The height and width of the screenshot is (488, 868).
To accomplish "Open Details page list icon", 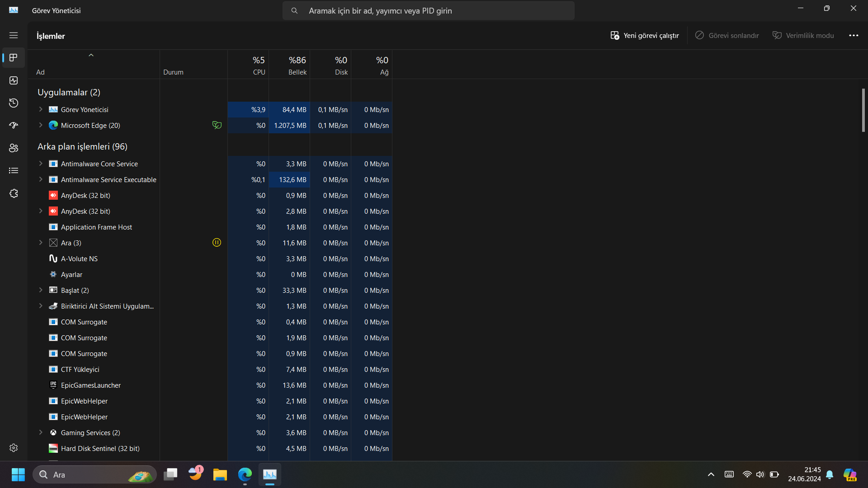I will [14, 171].
